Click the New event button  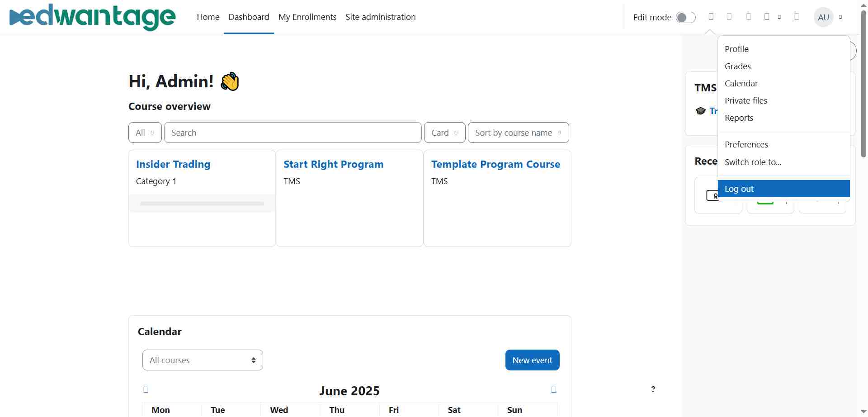[x=532, y=360]
